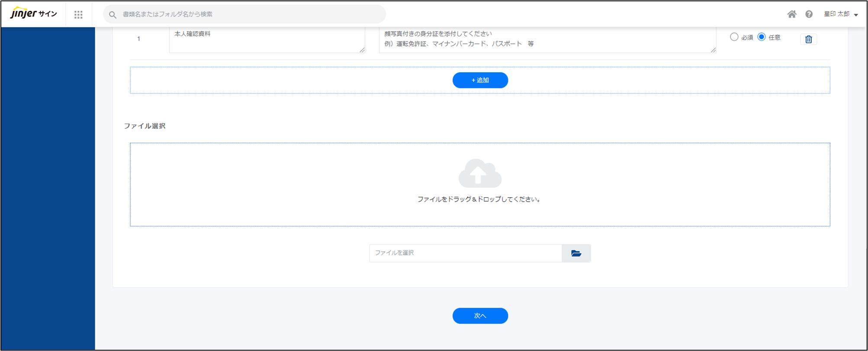Click the cloud upload icon

tap(479, 173)
